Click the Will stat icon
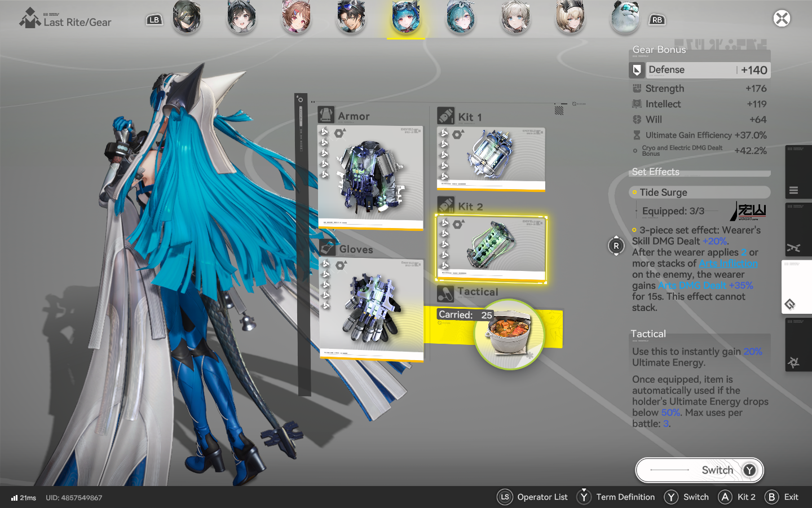 (637, 120)
